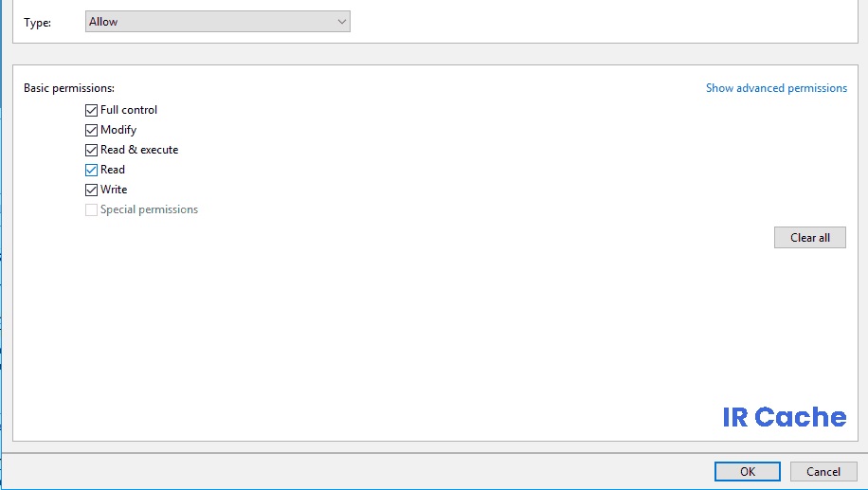Toggle the Write permission checkbox
Screen dimensions: 868x490
point(91,190)
